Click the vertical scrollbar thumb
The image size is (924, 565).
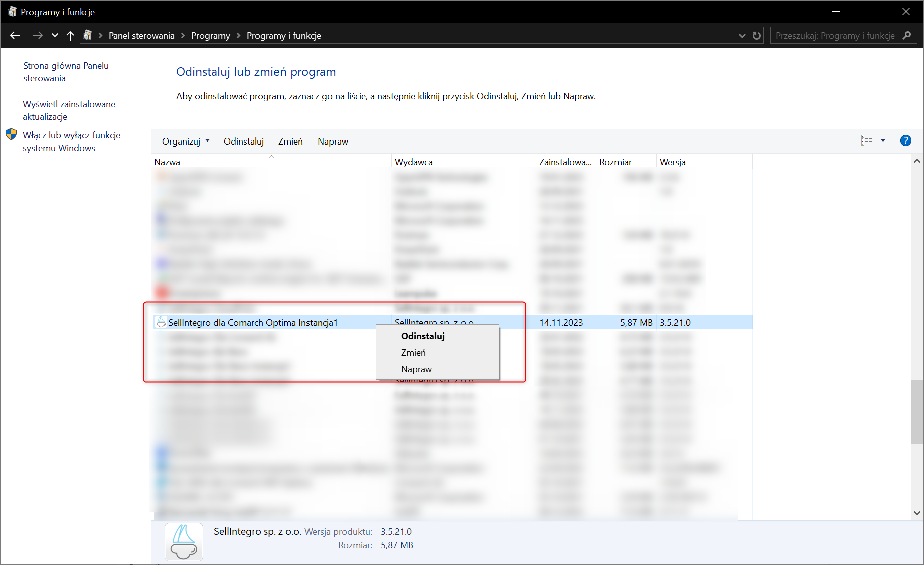917,412
